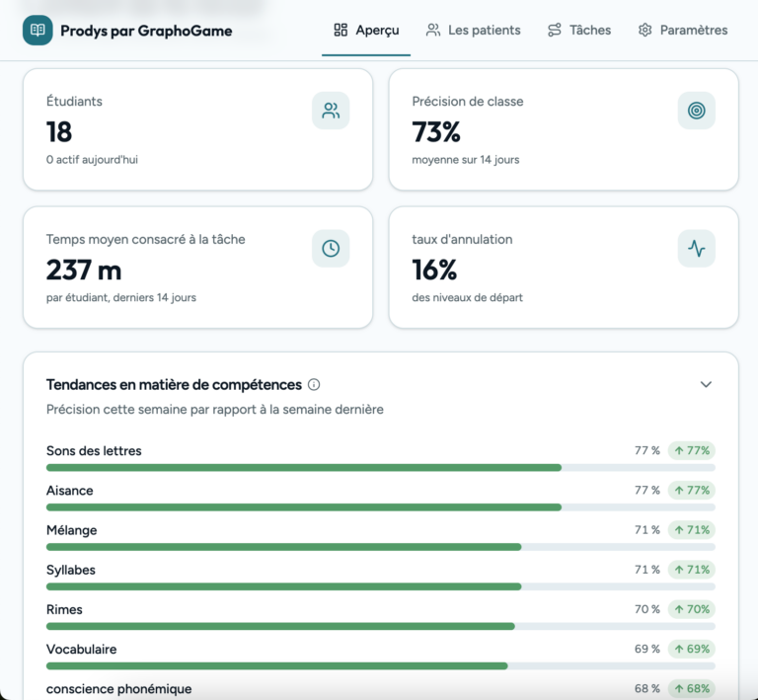The width and height of the screenshot is (758, 700).
Task: Click the Rimes progress bar
Action: pyautogui.click(x=380, y=626)
